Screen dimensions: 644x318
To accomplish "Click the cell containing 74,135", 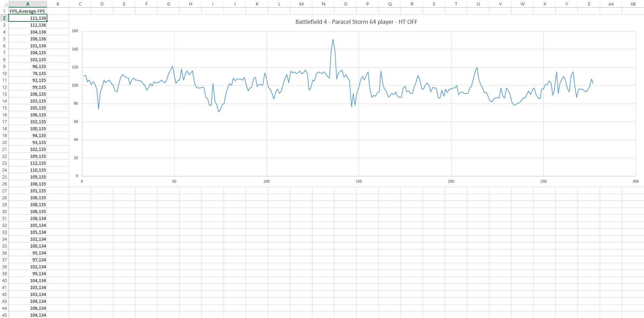I will [28, 73].
